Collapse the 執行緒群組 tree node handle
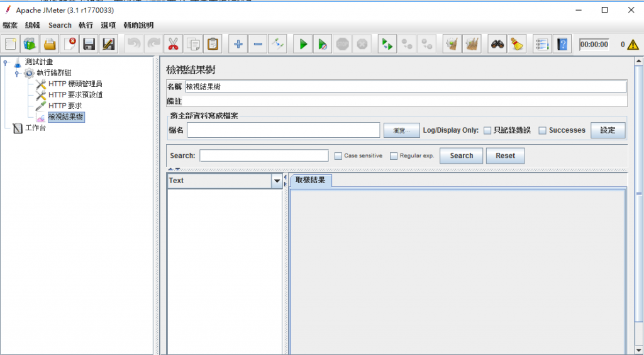Viewport: 644px width, 355px height. coord(17,74)
